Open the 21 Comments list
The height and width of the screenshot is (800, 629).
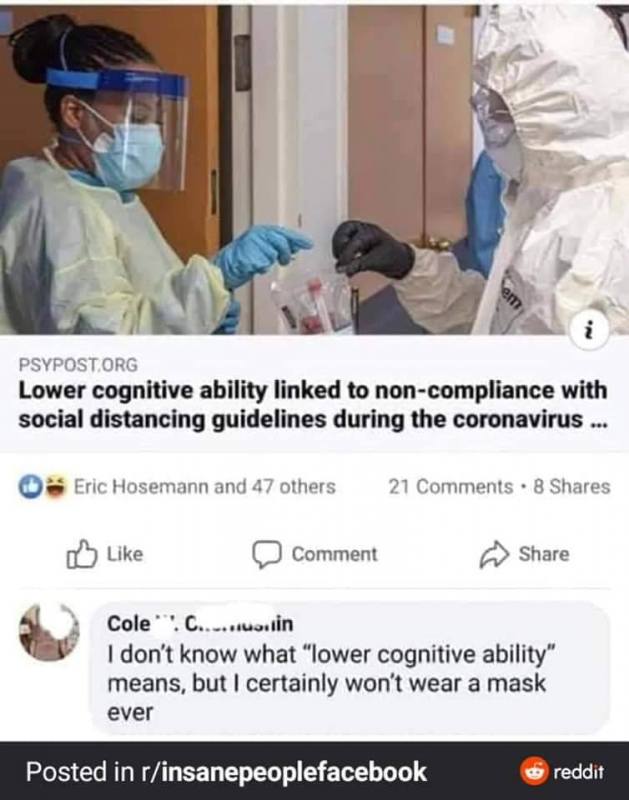point(450,487)
